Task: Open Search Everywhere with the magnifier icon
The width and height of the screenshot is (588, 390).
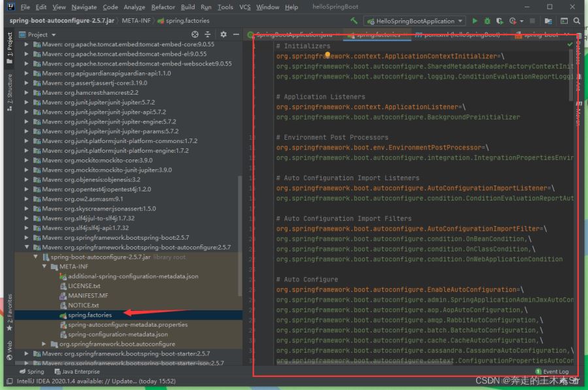Action: (577, 21)
